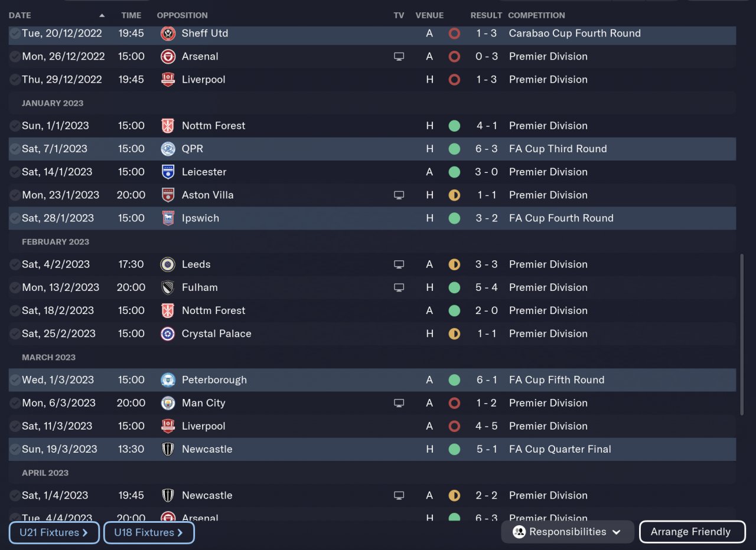Screen dimensions: 756x550
Task: Click the Fulham club badge icon
Action: (168, 288)
